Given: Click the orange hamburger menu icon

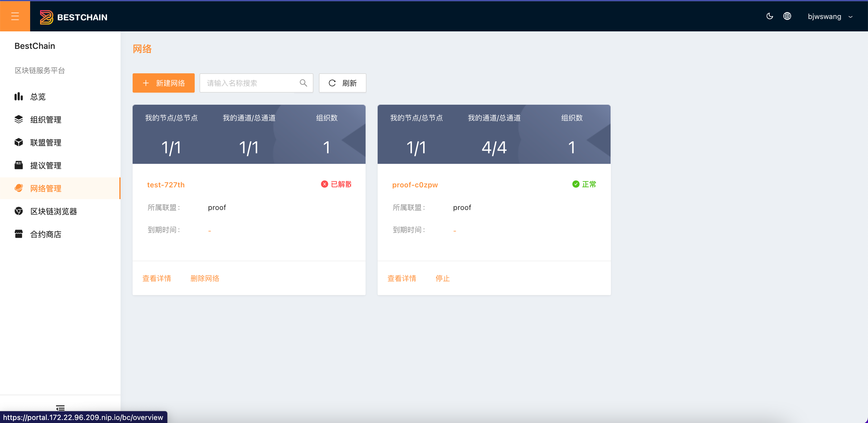Looking at the screenshot, I should (x=15, y=16).
